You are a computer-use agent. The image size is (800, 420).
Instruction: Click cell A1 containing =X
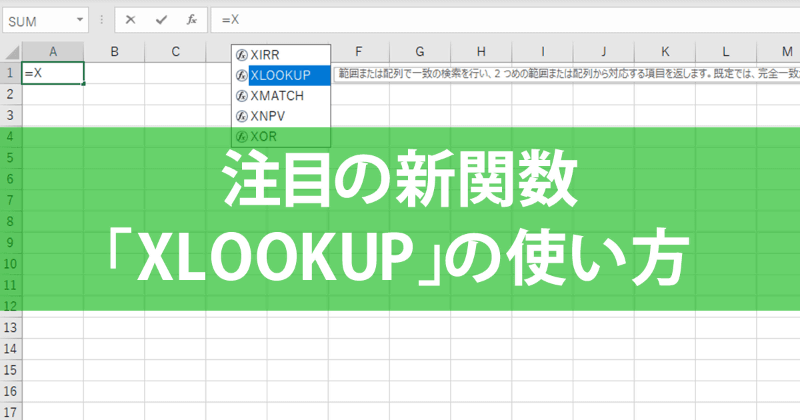[x=53, y=73]
